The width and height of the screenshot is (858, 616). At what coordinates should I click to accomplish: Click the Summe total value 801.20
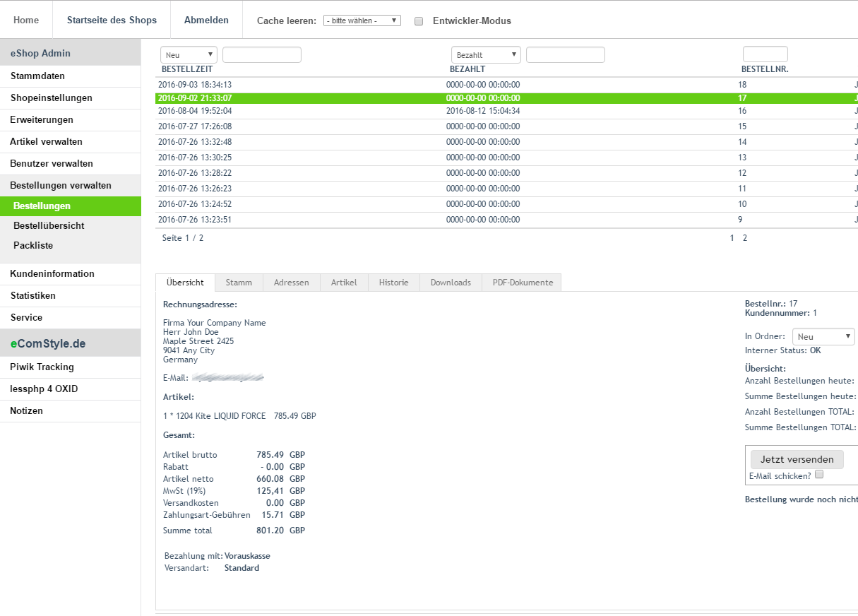(270, 531)
